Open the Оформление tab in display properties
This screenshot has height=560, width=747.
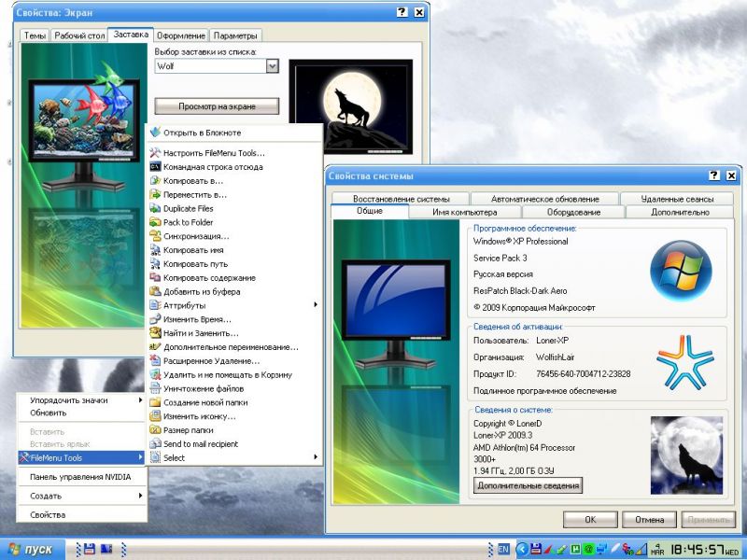coord(180,35)
